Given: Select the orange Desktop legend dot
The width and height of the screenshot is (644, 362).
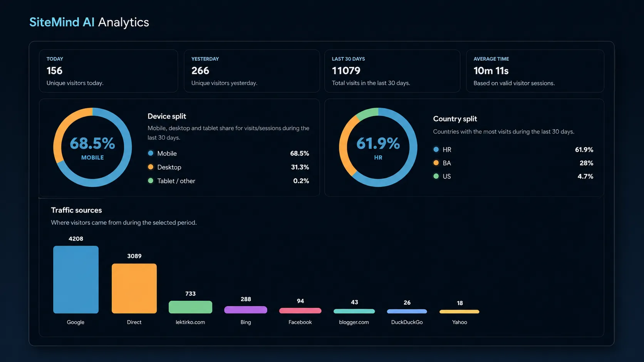Looking at the screenshot, I should pos(151,167).
